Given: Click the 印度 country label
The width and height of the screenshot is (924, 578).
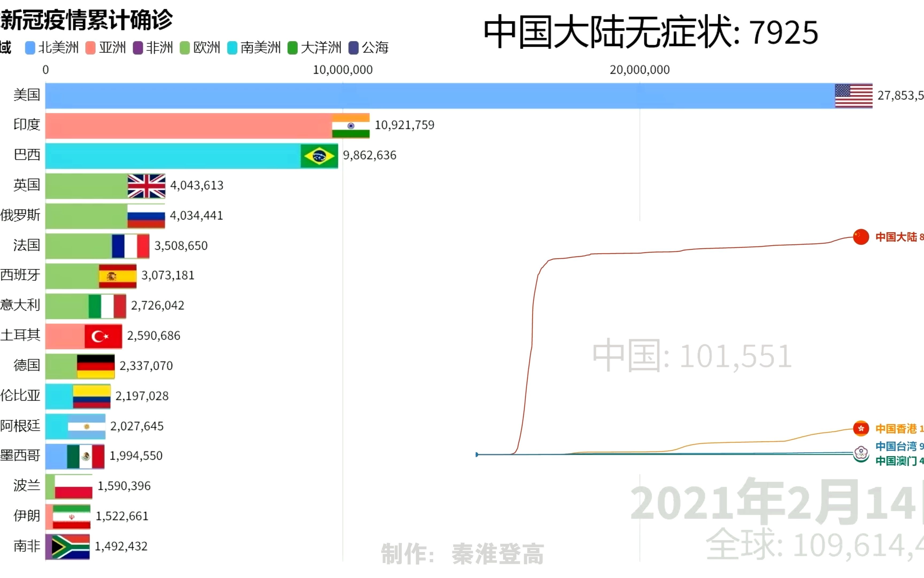Looking at the screenshot, I should (x=27, y=125).
